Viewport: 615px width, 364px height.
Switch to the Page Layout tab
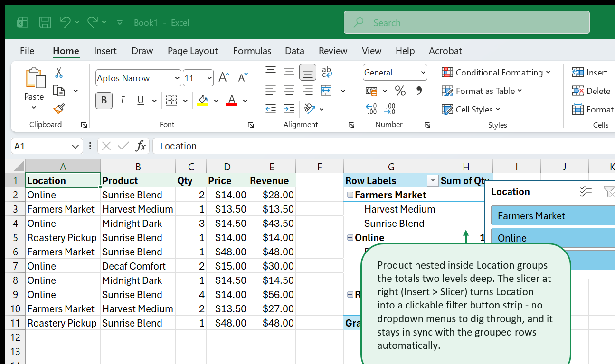tap(192, 51)
